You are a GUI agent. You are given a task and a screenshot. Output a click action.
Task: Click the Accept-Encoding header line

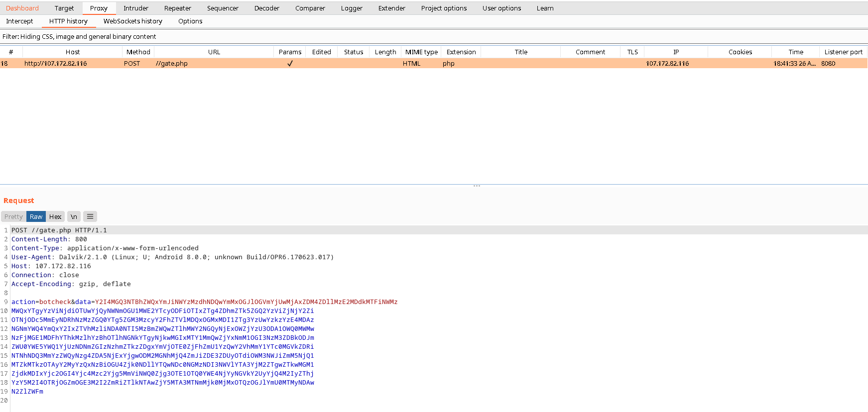[71, 284]
